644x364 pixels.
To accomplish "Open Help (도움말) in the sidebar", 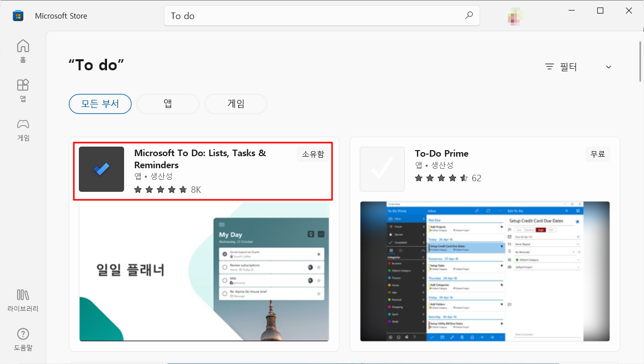I will 23,339.
